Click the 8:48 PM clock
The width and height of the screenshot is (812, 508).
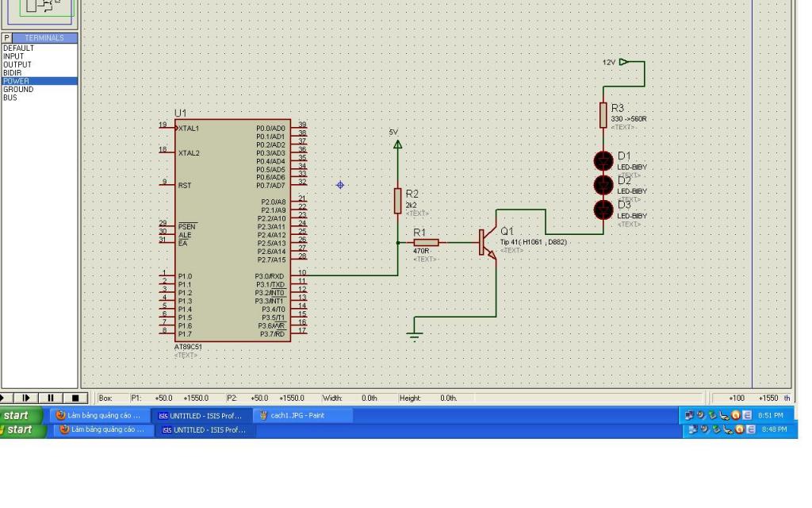pyautogui.click(x=774, y=429)
